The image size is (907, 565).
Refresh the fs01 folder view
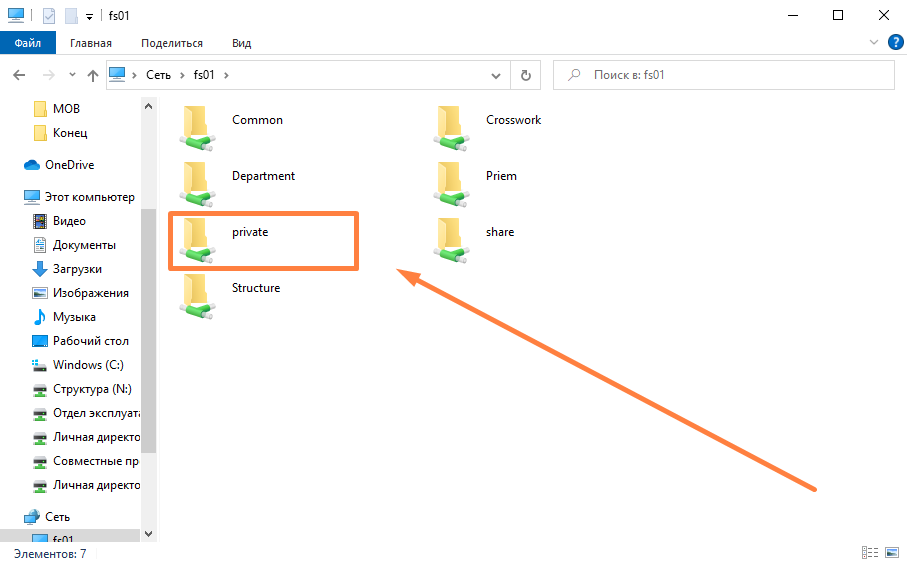click(x=526, y=75)
